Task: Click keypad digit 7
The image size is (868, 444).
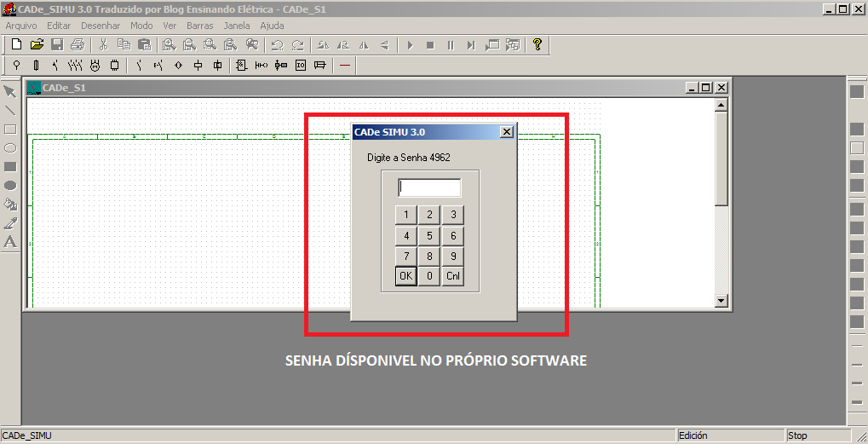Action: coord(406,257)
